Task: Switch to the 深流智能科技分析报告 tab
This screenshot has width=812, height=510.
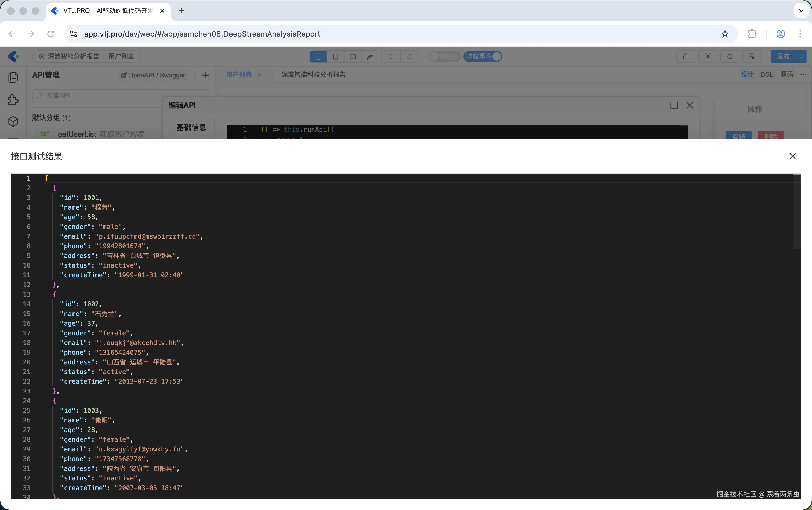Action: [x=313, y=74]
